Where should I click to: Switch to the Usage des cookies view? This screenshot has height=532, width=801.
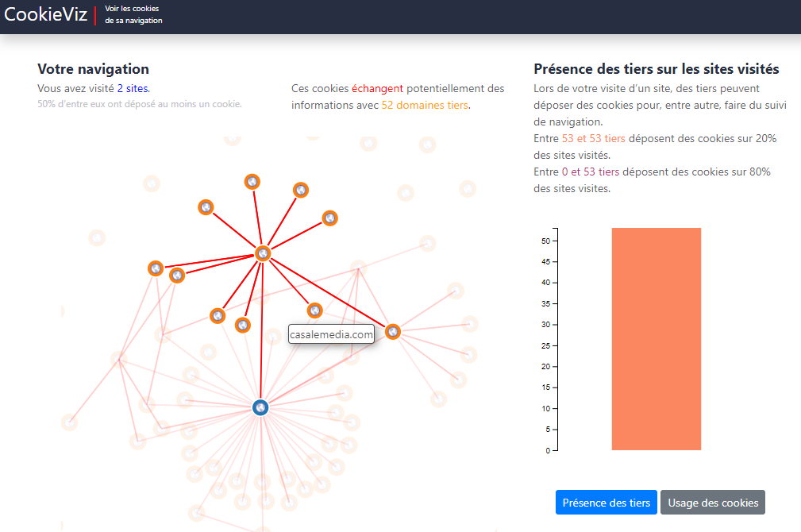pyautogui.click(x=712, y=503)
